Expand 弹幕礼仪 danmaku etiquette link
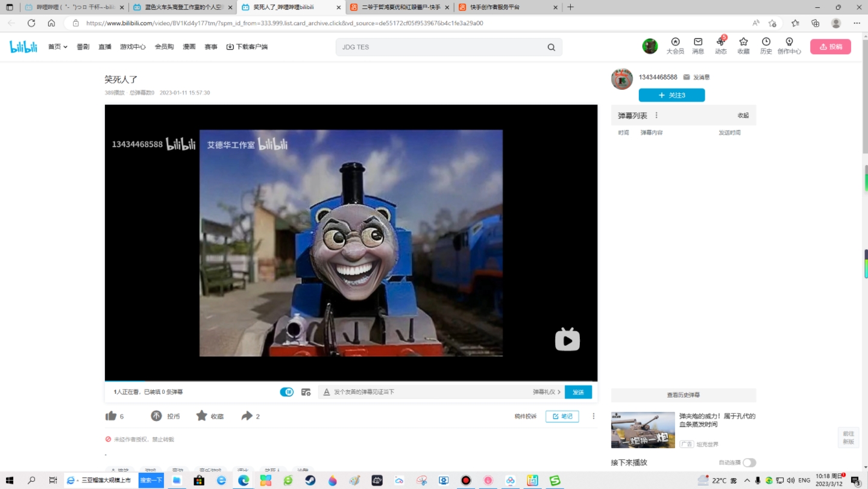 [x=547, y=392]
